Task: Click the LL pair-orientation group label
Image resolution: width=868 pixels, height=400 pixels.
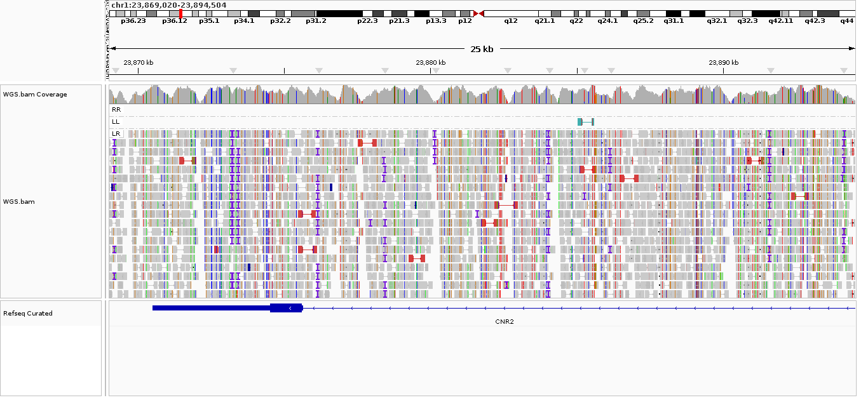Action: (116, 121)
